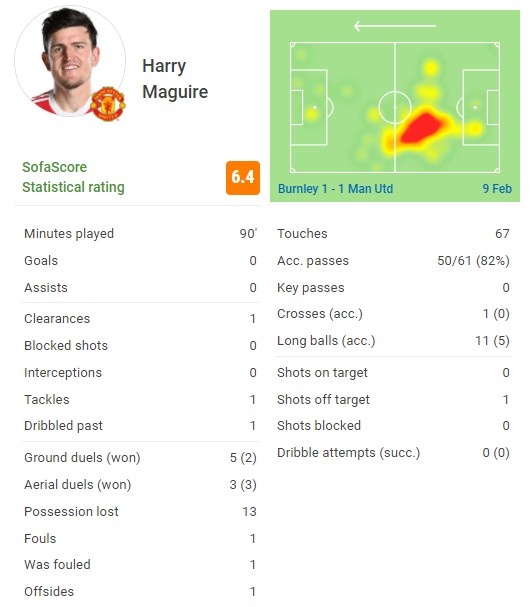This screenshot has height=607, width=532.
Task: Click the red hotspot on the heatmap
Action: pyautogui.click(x=420, y=128)
